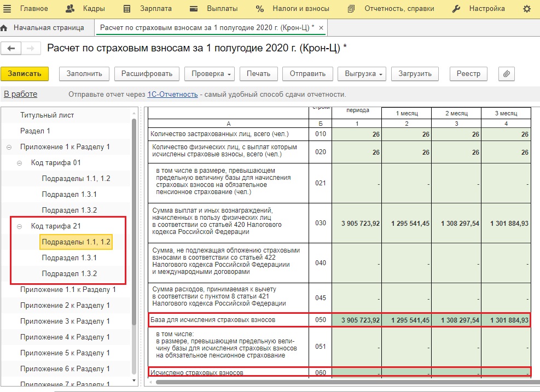Click the row 040 total-period cell
Screen dimensions: 540x392
357,263
